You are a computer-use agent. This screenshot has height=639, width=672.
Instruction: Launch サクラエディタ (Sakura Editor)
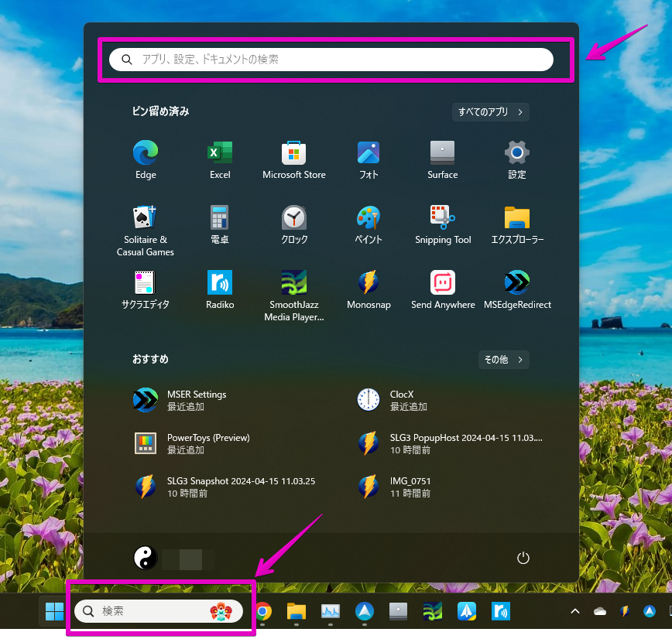coord(146,289)
